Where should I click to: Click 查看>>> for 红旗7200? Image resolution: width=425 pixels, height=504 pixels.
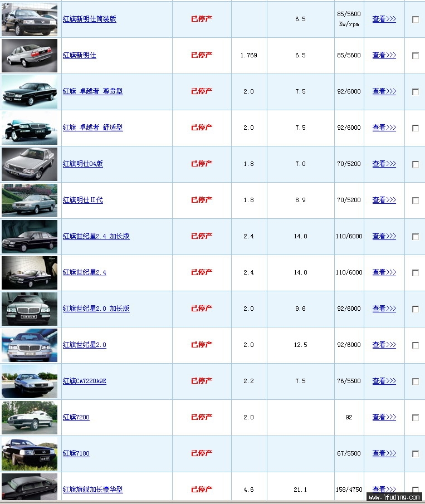point(384,417)
